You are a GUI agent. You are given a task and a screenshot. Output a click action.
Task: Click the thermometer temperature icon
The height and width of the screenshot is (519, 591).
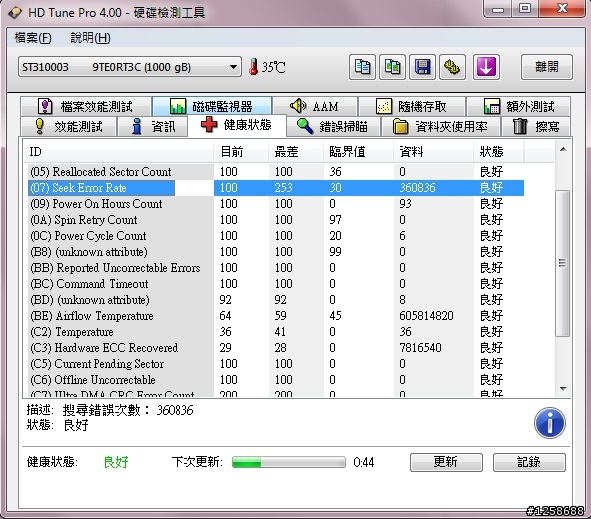coord(254,67)
